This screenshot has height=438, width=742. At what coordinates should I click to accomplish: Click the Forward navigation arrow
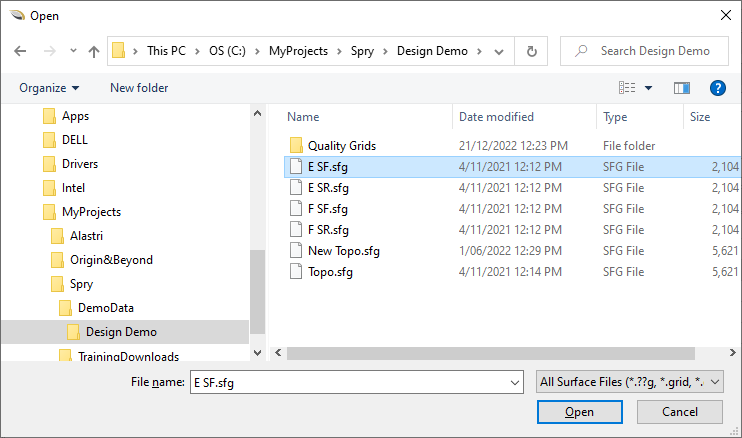click(x=50, y=51)
